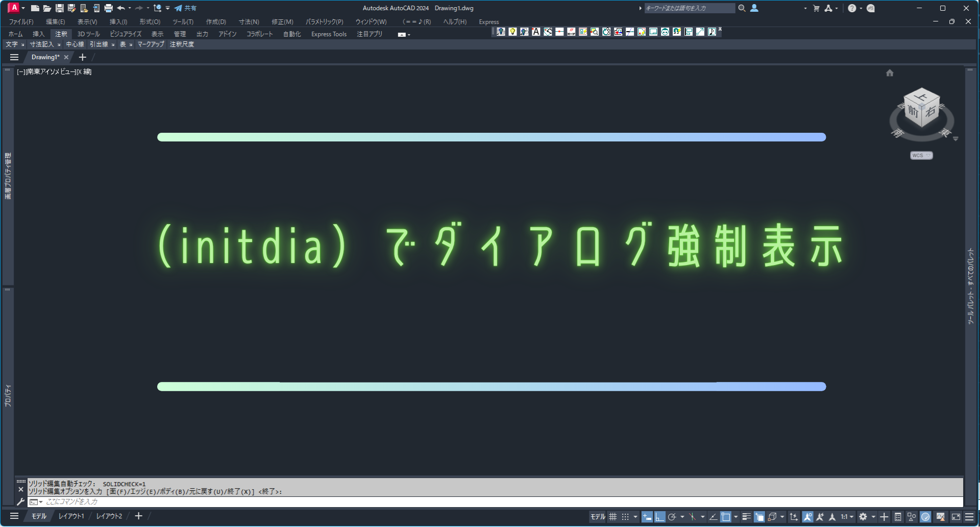This screenshot has width=980, height=527.
Task: Open the 修正(M) menu
Action: tap(282, 22)
